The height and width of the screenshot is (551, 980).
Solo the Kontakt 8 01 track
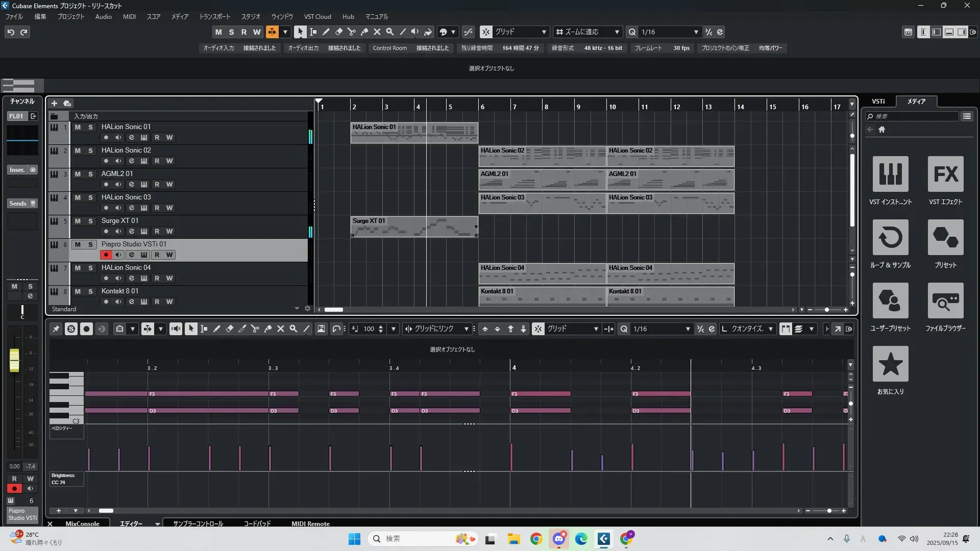coord(90,291)
